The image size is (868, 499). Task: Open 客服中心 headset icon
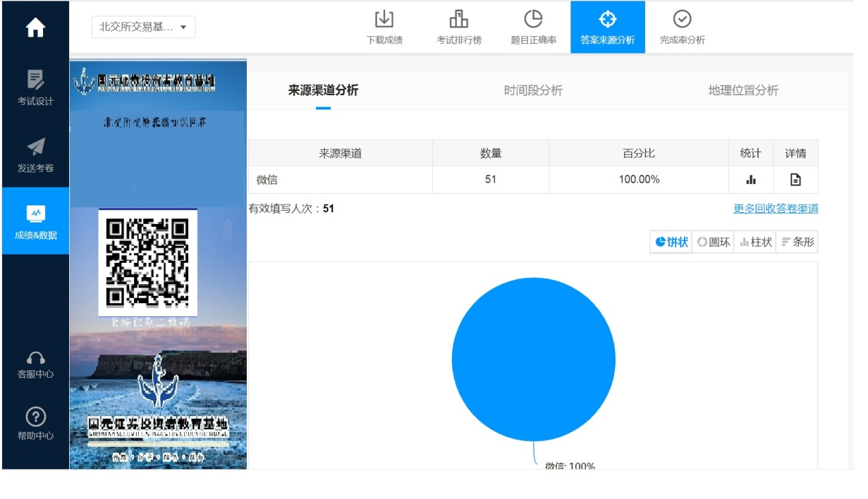click(x=36, y=358)
